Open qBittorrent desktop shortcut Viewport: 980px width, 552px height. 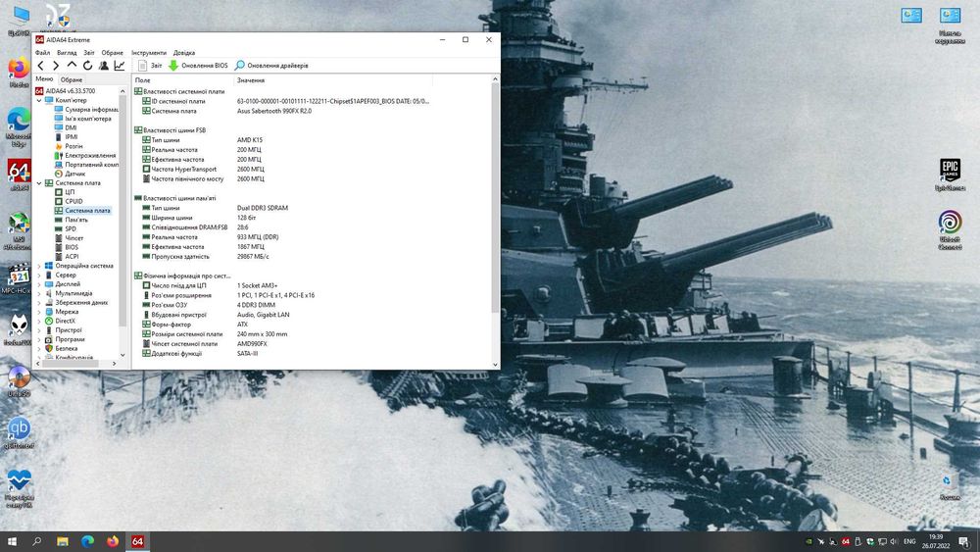[19, 432]
